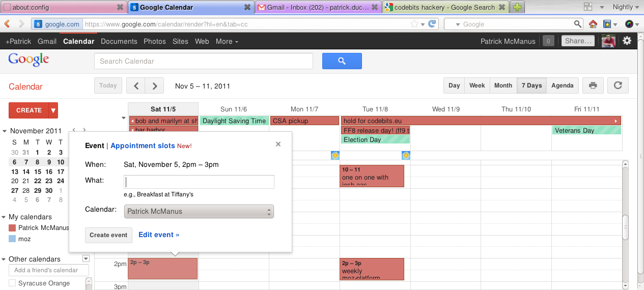Collapse the November 2011 mini calendar

coord(5,131)
